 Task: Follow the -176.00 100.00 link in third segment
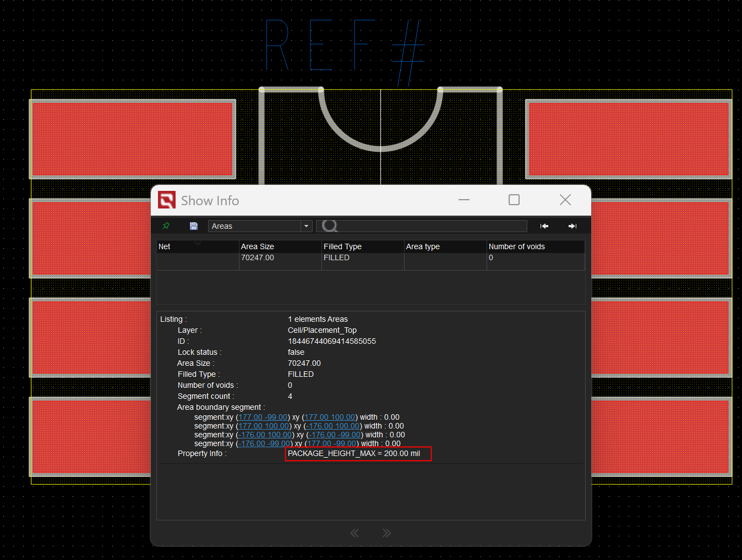(265, 435)
